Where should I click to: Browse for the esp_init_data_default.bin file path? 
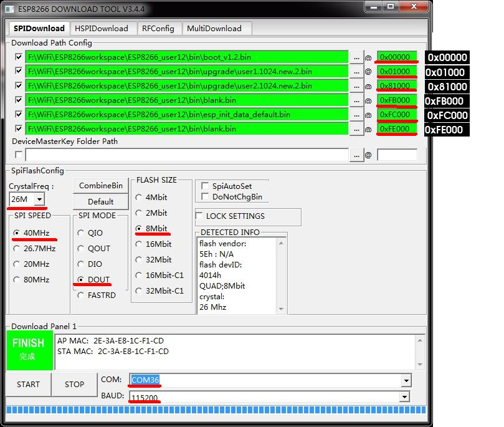tap(356, 115)
